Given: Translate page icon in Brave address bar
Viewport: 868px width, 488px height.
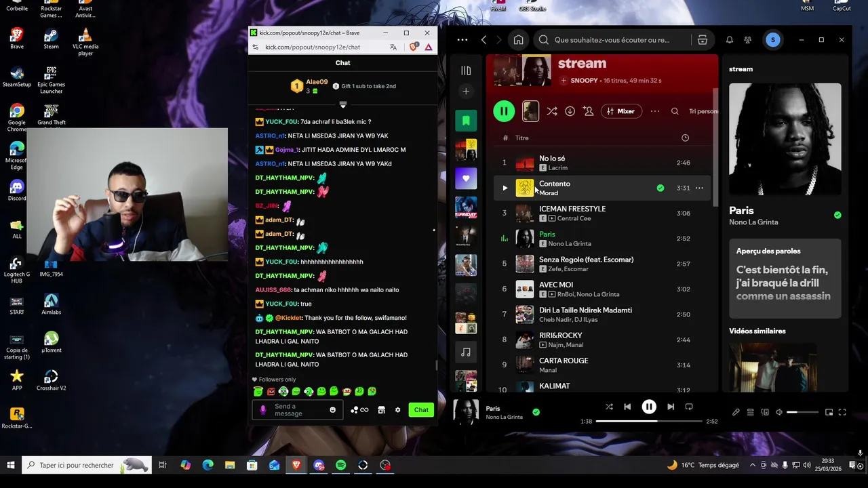Looking at the screenshot, I should click(x=393, y=47).
